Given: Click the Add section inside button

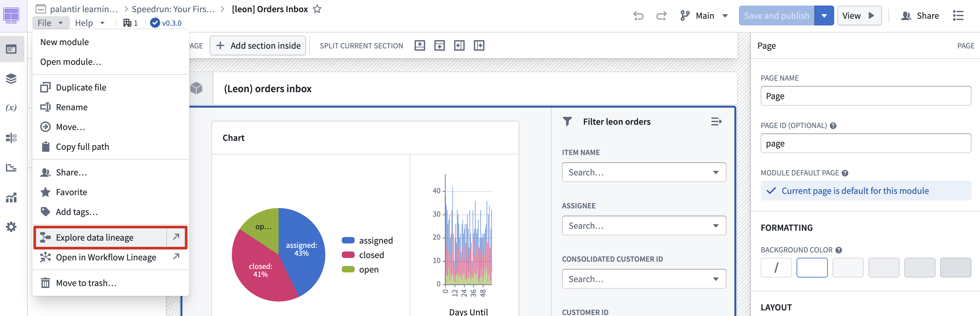Looking at the screenshot, I should click(x=258, y=46).
